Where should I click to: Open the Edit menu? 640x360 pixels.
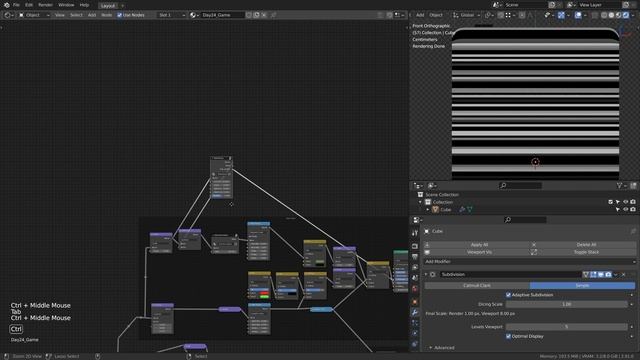tap(29, 5)
